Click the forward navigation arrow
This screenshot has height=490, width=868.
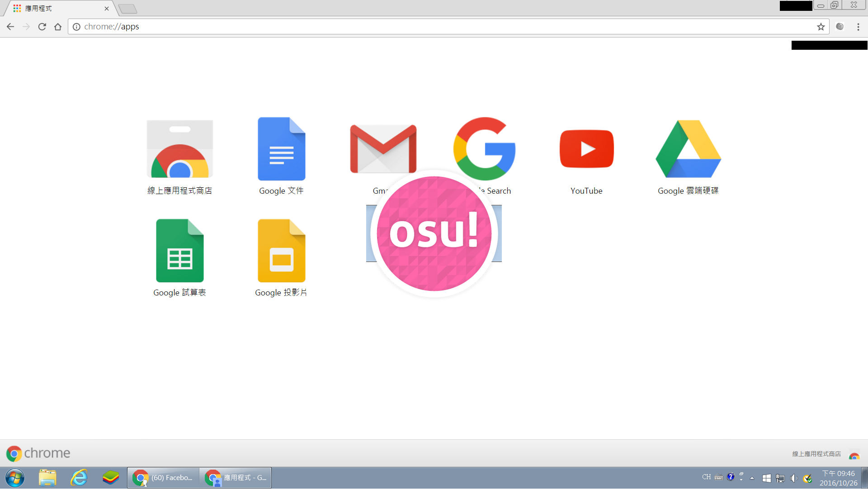pyautogui.click(x=26, y=27)
